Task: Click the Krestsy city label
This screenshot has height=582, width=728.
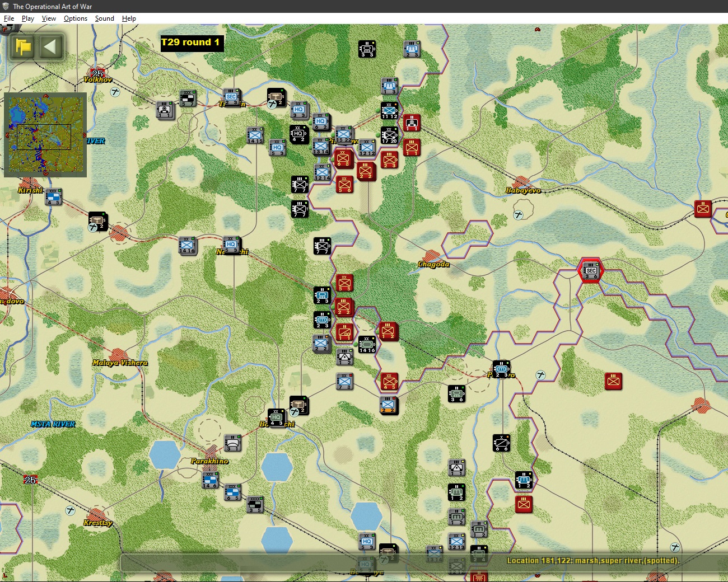Action: tap(98, 523)
